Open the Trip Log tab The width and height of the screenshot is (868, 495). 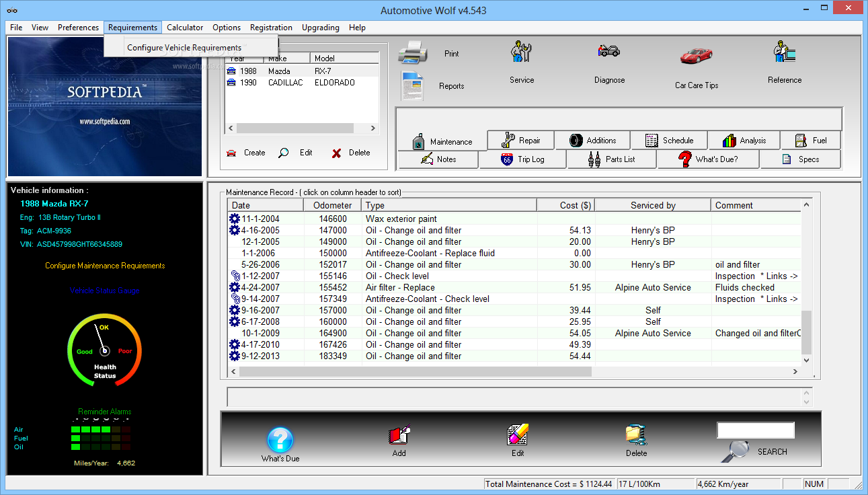pos(522,159)
